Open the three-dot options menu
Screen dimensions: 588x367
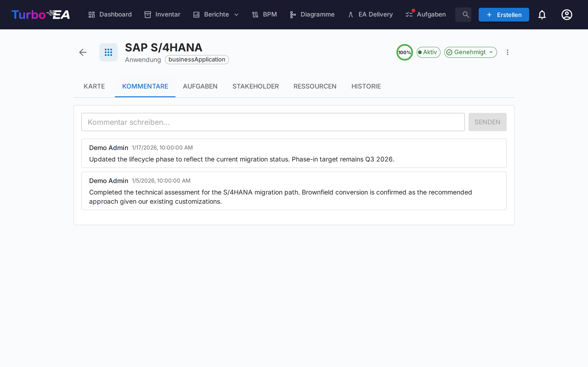tap(507, 52)
